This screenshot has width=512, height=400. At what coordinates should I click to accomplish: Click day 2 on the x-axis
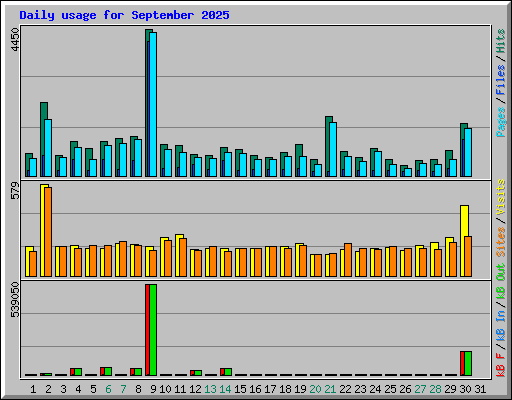(x=48, y=389)
